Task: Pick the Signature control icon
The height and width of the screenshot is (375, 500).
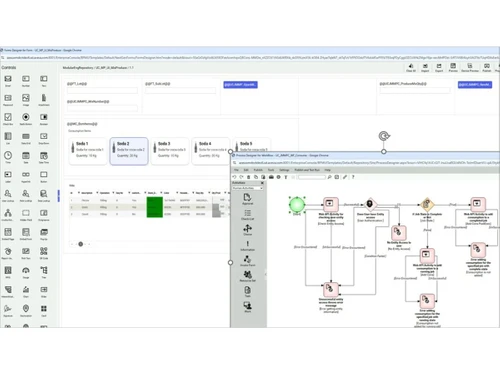Action: 8,309
